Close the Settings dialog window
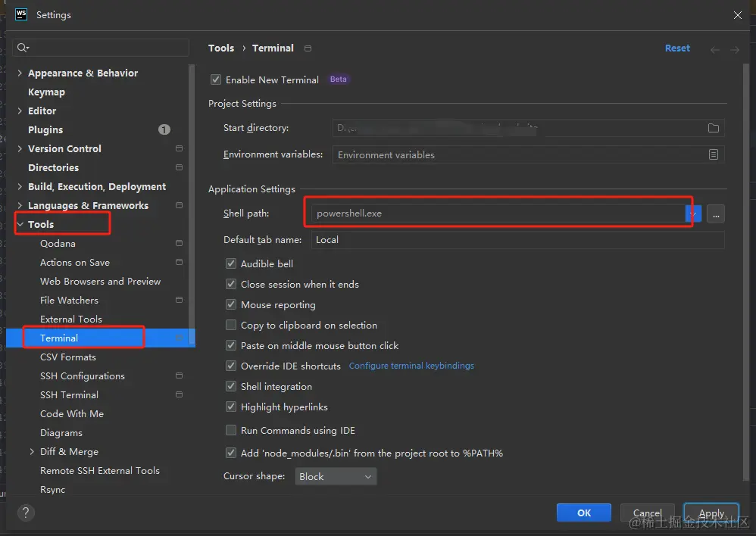 point(737,15)
